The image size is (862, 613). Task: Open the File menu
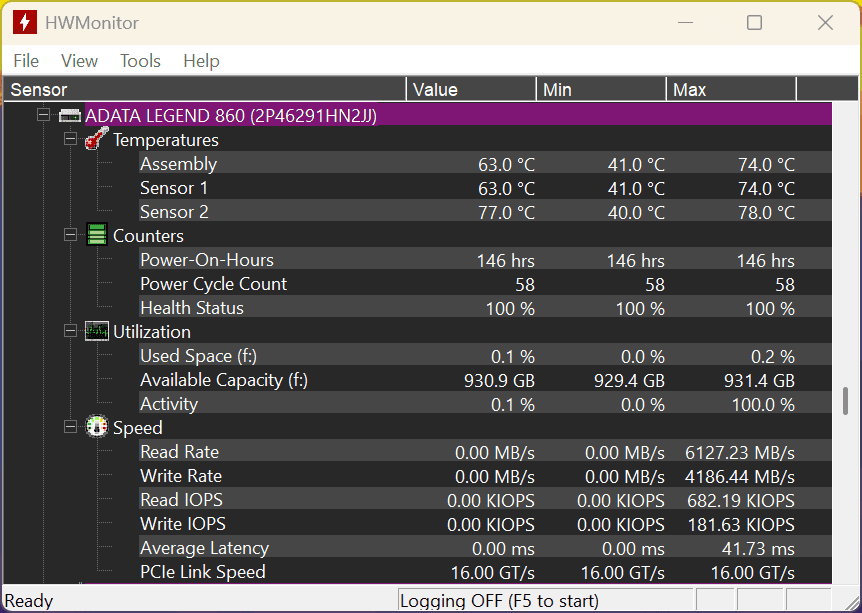tap(26, 60)
